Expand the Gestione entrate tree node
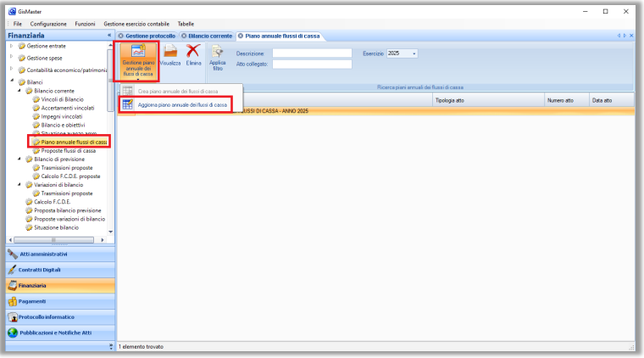Viewport: 644px width, 358px height. pos(11,45)
